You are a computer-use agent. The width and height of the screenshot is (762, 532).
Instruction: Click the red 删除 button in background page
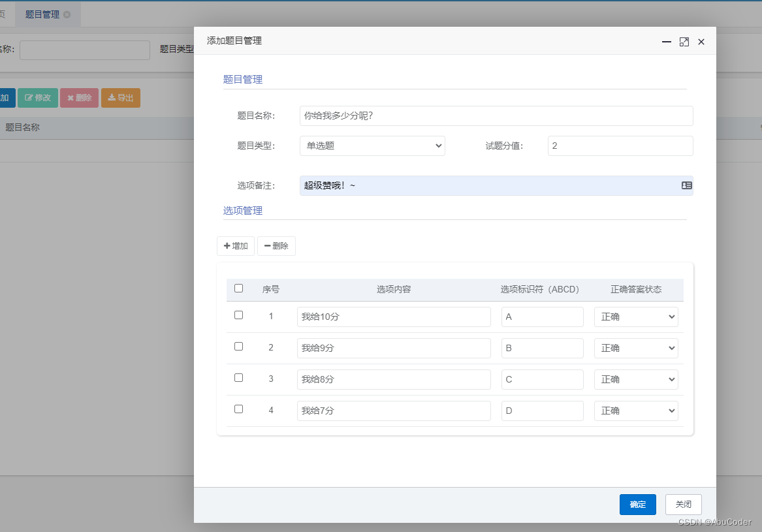click(79, 98)
